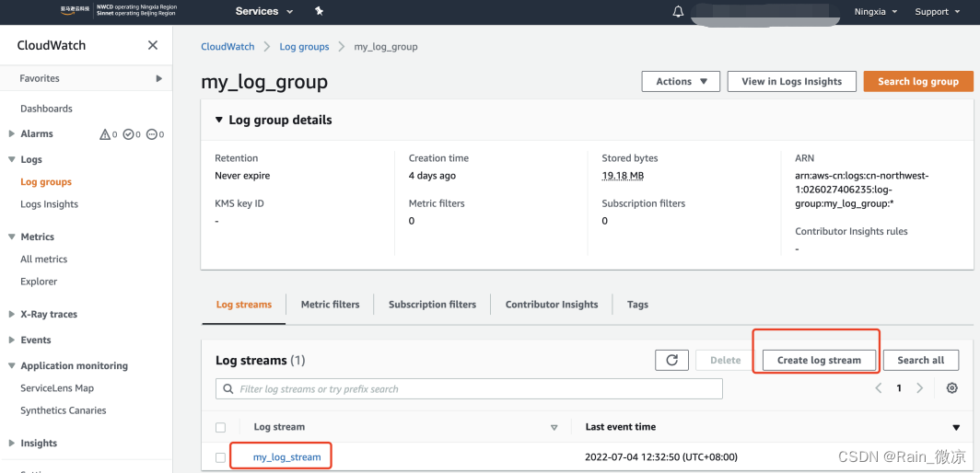This screenshot has width=980, height=473.
Task: Switch to the Contributor Insights tab
Action: [x=551, y=305]
